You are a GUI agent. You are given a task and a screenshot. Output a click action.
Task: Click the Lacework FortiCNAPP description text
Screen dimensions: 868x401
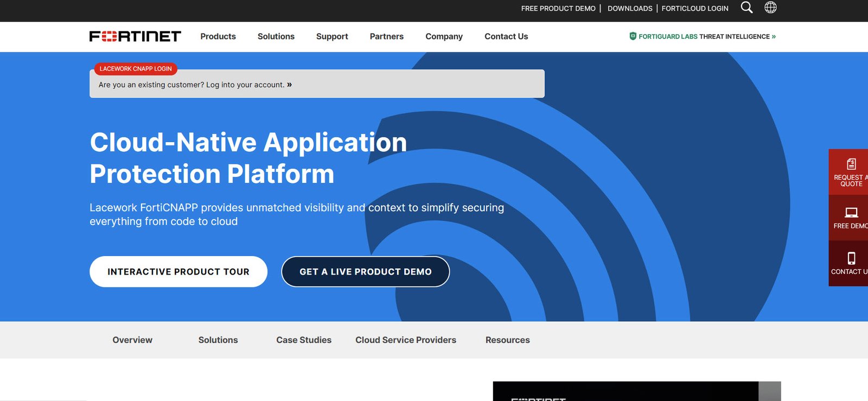point(297,214)
